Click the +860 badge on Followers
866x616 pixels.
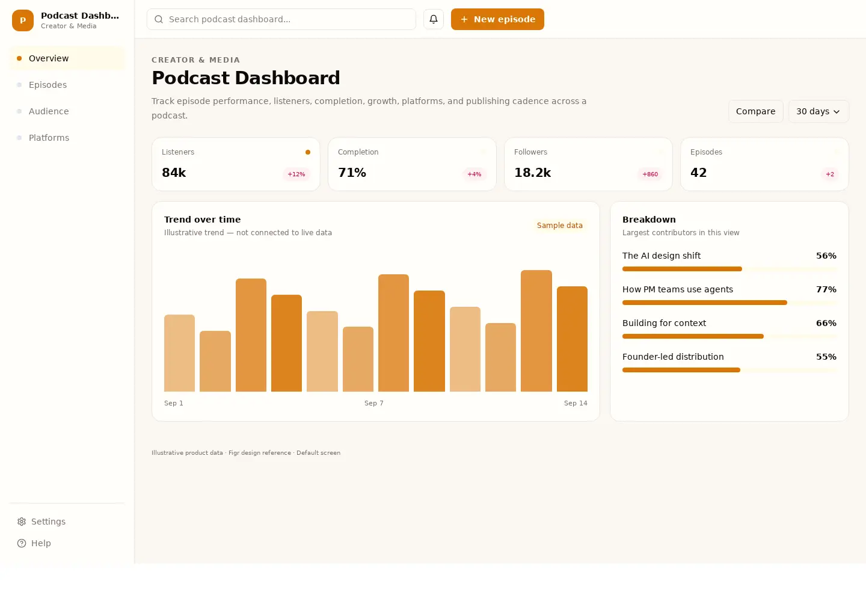point(650,174)
